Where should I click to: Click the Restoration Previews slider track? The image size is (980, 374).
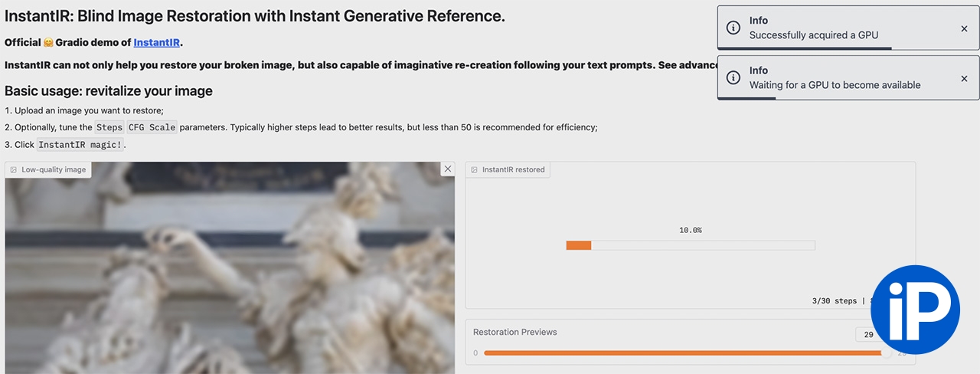tap(681, 353)
